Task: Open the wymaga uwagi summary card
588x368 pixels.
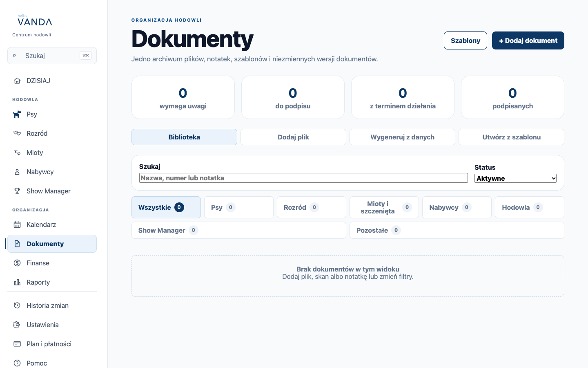Action: pyautogui.click(x=183, y=97)
